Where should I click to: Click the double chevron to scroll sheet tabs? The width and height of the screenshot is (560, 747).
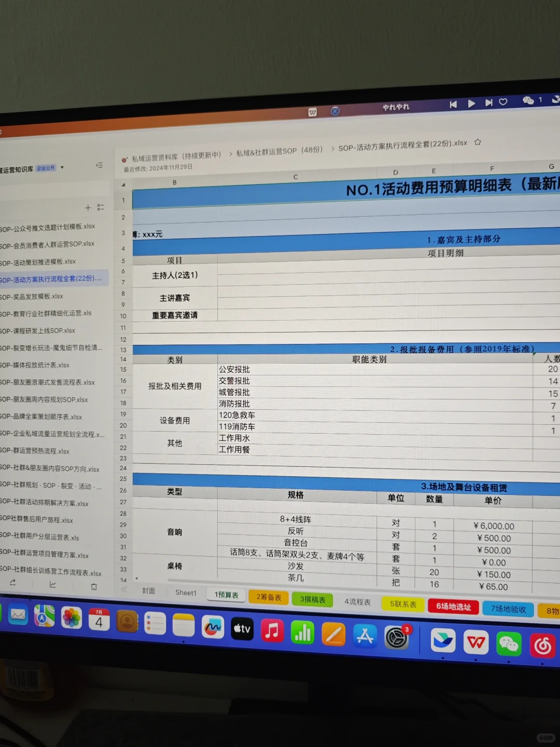[x=124, y=590]
